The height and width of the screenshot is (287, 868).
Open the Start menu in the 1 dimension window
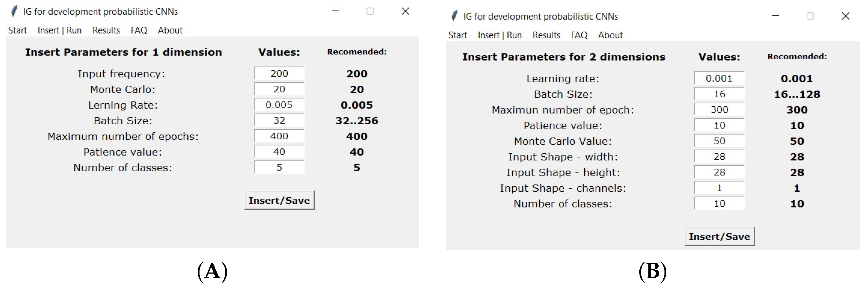pyautogui.click(x=17, y=30)
